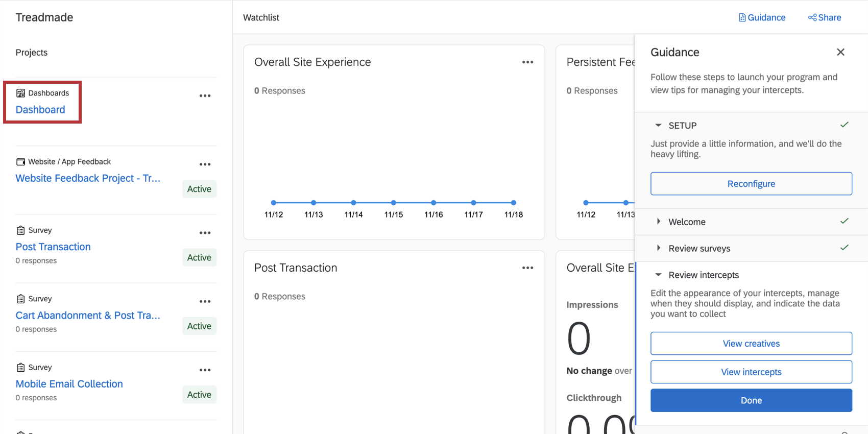Select the Website / App Feedback project icon
Image resolution: width=868 pixels, height=434 pixels.
point(21,161)
